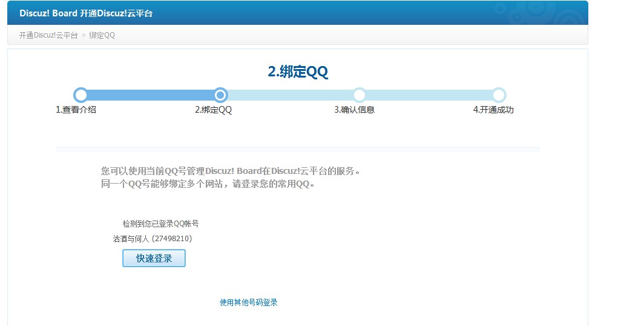Click the large 2.绑定QQ heading
This screenshot has width=644, height=326.
pos(298,72)
